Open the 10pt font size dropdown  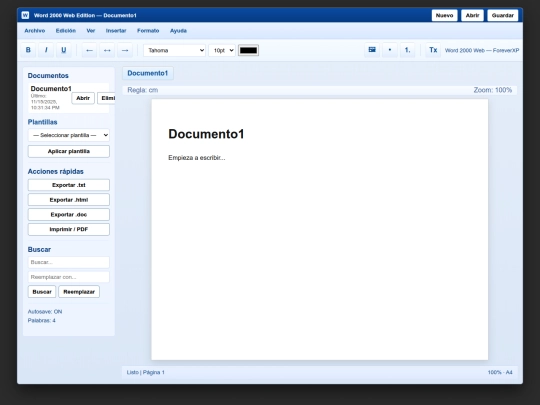(222, 50)
